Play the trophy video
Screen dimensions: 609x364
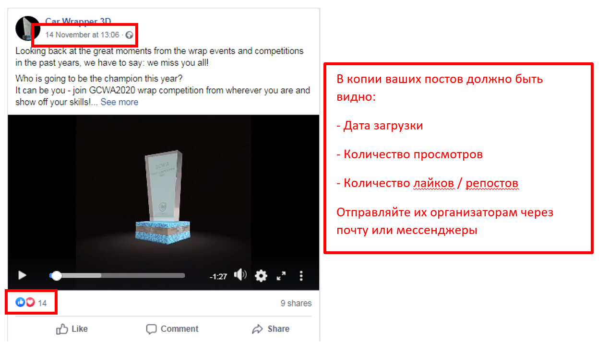click(x=22, y=275)
